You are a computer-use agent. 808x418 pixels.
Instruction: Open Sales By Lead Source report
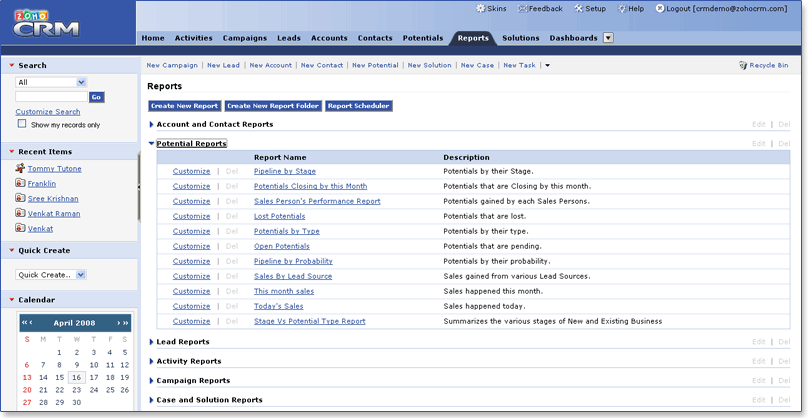pyautogui.click(x=293, y=276)
